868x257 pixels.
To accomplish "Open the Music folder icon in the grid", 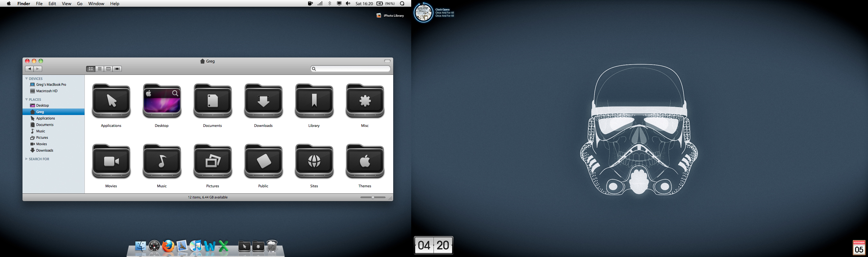I will (x=162, y=161).
